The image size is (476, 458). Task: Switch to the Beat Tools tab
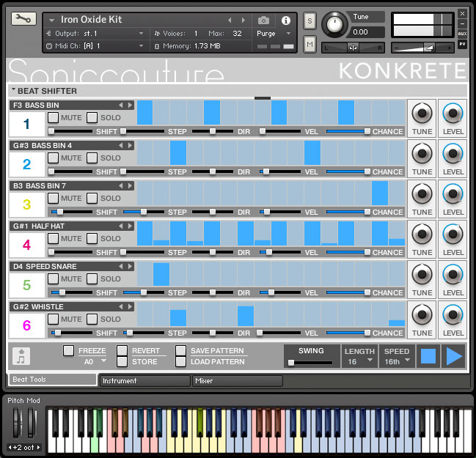click(x=53, y=380)
